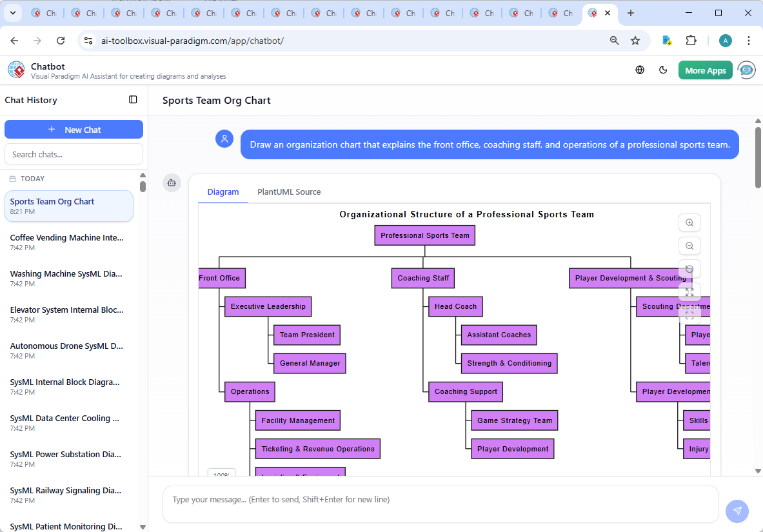Open fullscreen mode via the frame brackets icon
This screenshot has width=763, height=532.
pyautogui.click(x=689, y=314)
